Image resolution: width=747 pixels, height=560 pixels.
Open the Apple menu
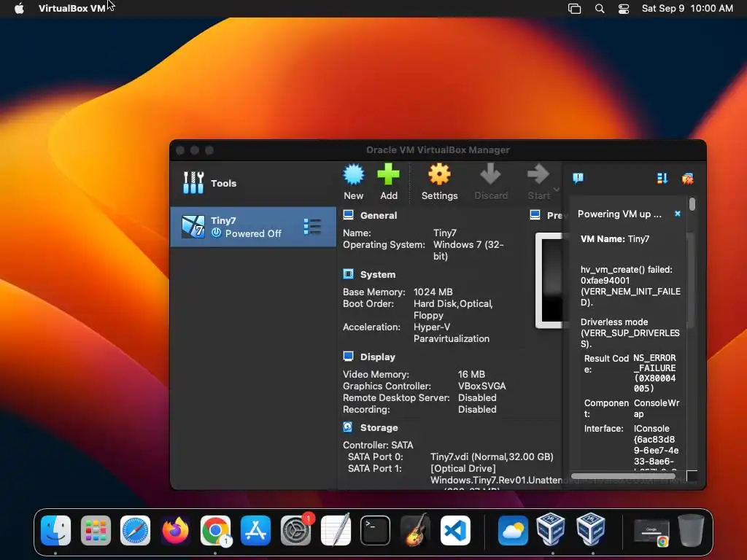19,8
